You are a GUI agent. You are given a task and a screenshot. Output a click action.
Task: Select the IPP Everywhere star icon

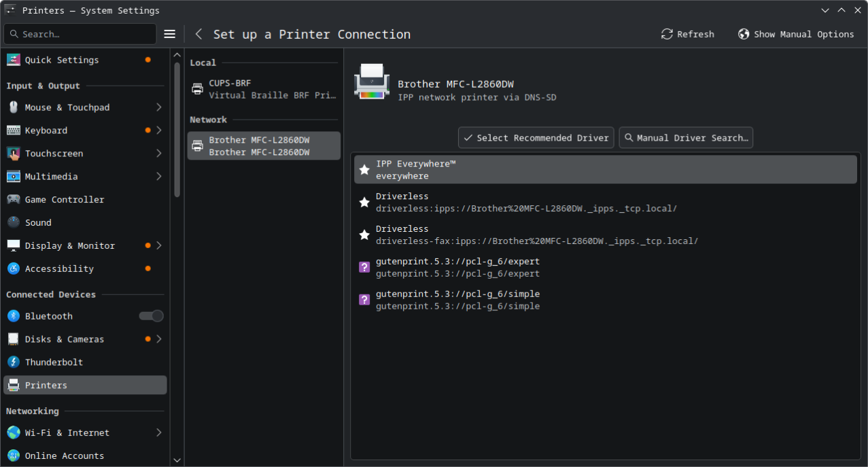pos(364,170)
